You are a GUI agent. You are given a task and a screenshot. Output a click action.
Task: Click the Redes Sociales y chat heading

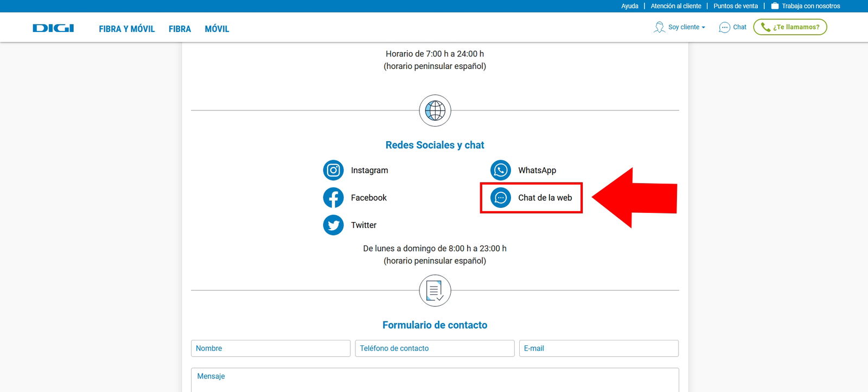[x=435, y=145]
